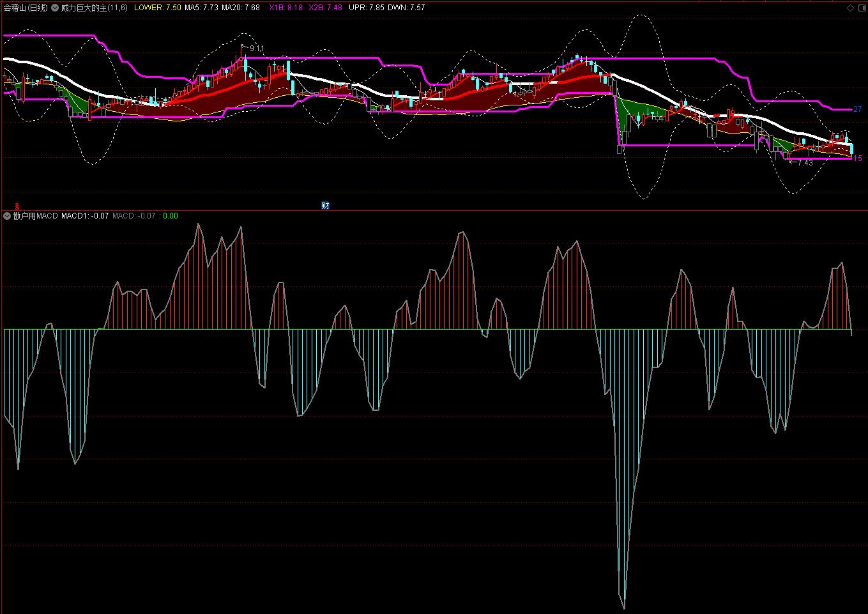Click the green 0.00 MACD value
Viewport: 868px width, 614px height.
coord(171,216)
